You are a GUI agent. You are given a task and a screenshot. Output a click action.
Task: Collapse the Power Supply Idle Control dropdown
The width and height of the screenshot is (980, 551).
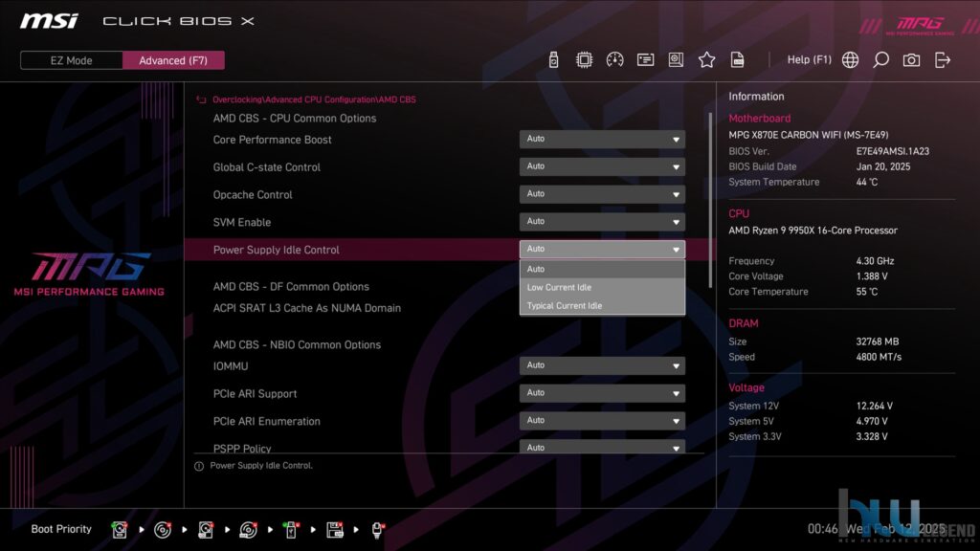(602, 250)
